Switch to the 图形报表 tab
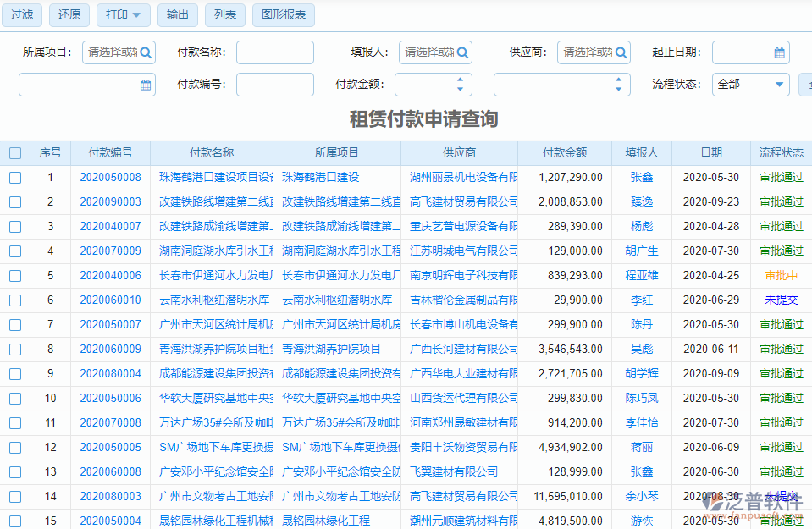This screenshot has width=812, height=529. 283,15
